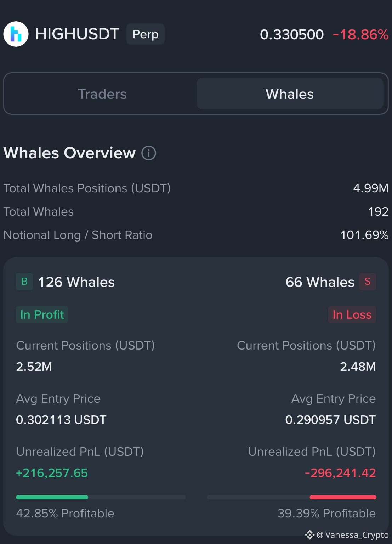
Task: Click the -18.86% price change value
Action: (x=360, y=35)
